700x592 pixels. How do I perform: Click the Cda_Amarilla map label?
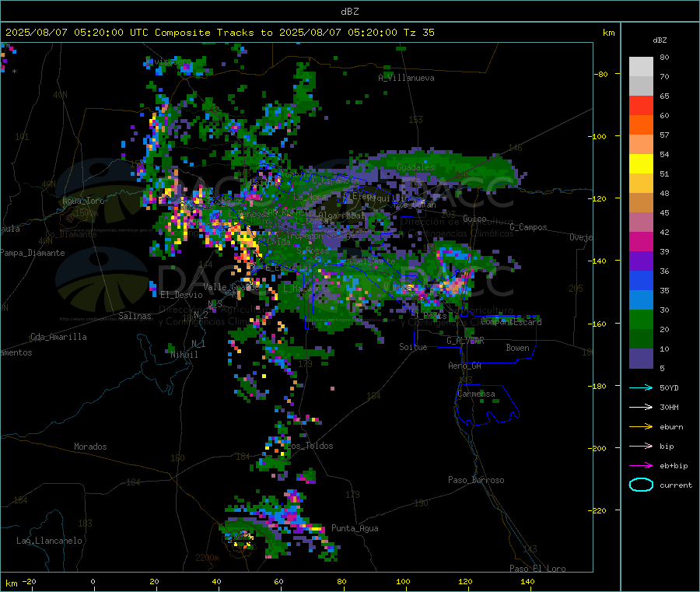[x=58, y=337]
